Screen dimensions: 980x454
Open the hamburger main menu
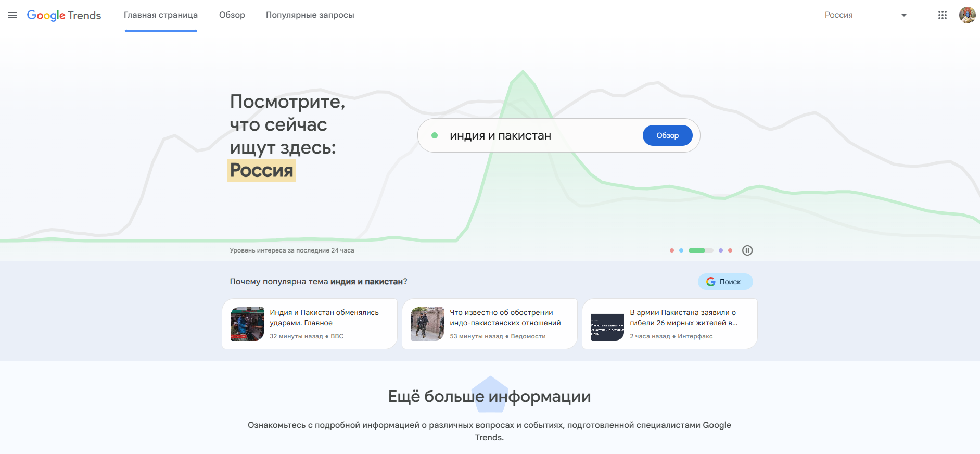[12, 15]
